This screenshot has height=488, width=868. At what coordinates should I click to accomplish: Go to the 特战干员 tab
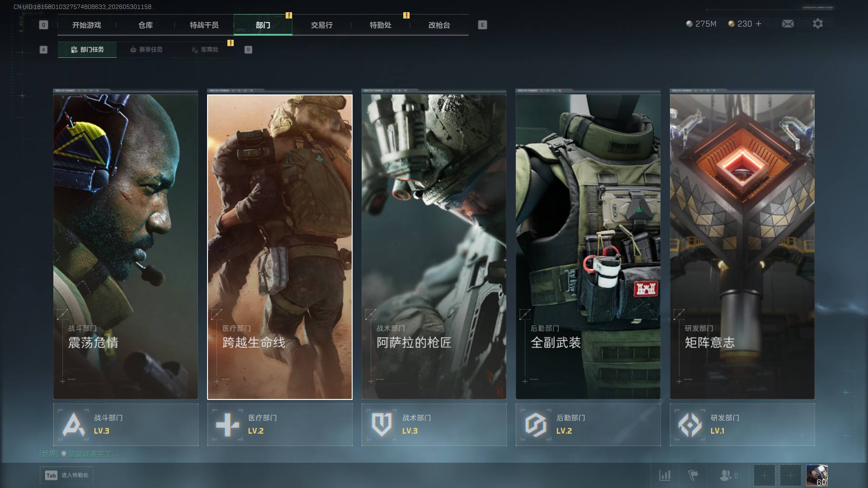(x=204, y=25)
